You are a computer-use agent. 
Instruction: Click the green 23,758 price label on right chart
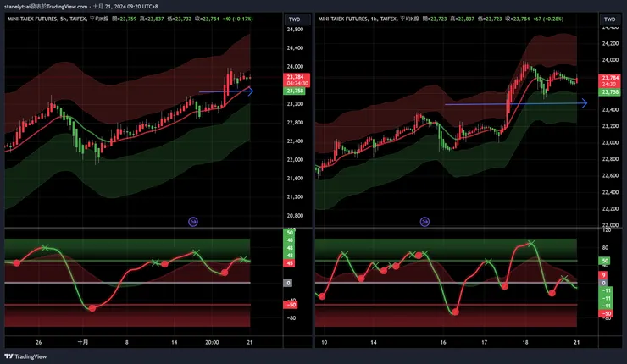[609, 92]
